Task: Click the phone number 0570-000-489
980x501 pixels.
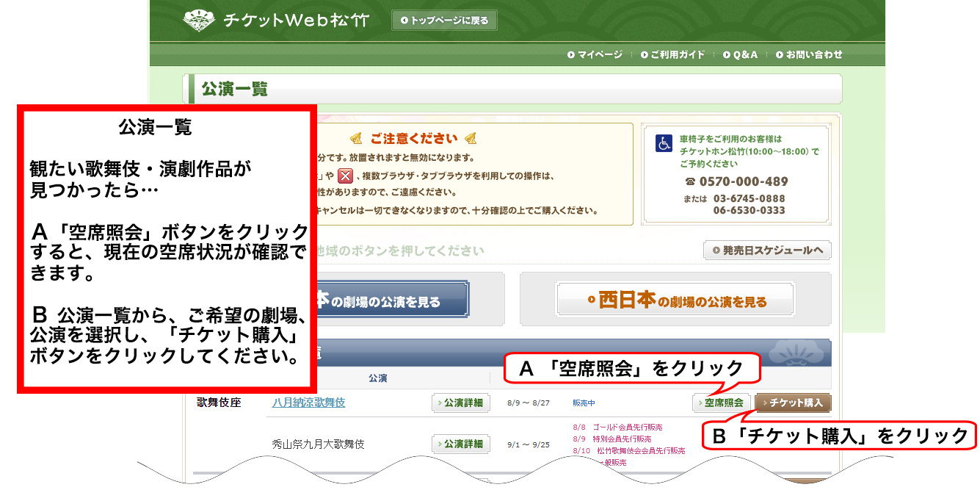Action: click(x=744, y=181)
